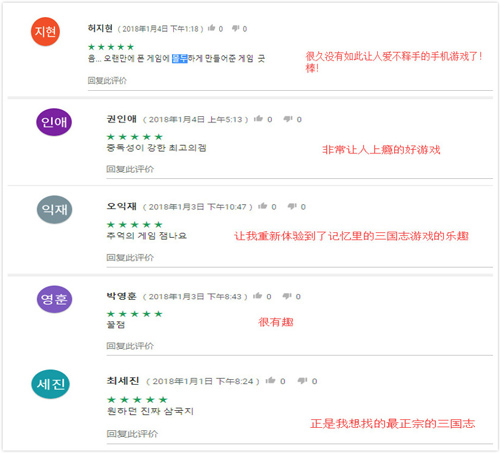The width and height of the screenshot is (500, 453).
Task: Dislike the review by 허지현
Action: tap(236, 29)
